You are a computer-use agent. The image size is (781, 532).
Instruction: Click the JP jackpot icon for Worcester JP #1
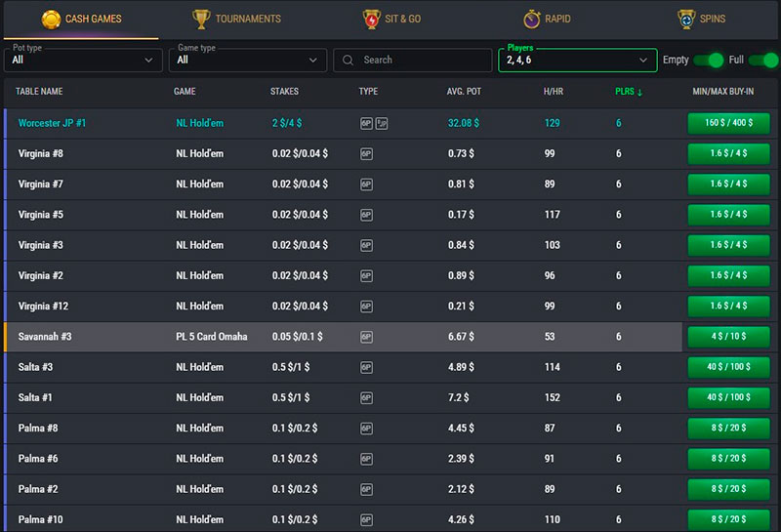pyautogui.click(x=382, y=123)
